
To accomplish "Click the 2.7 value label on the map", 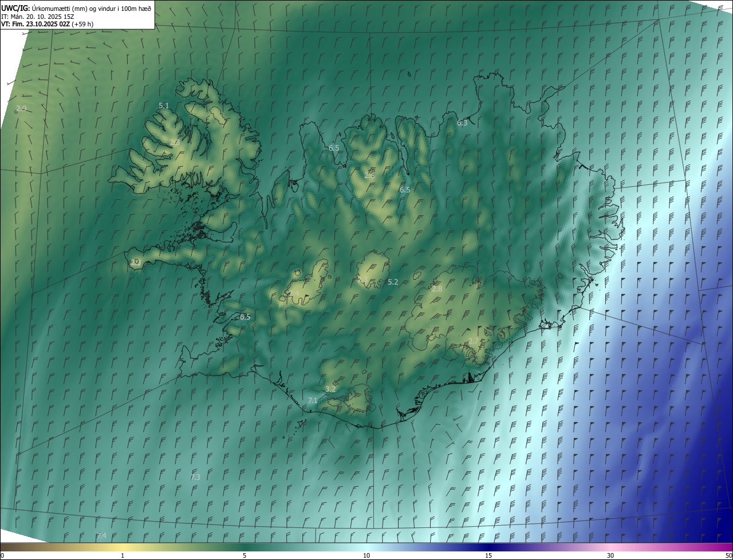I will pyautogui.click(x=474, y=341).
